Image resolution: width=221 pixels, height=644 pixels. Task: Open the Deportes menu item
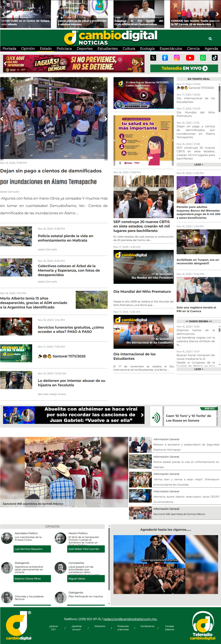click(x=84, y=49)
